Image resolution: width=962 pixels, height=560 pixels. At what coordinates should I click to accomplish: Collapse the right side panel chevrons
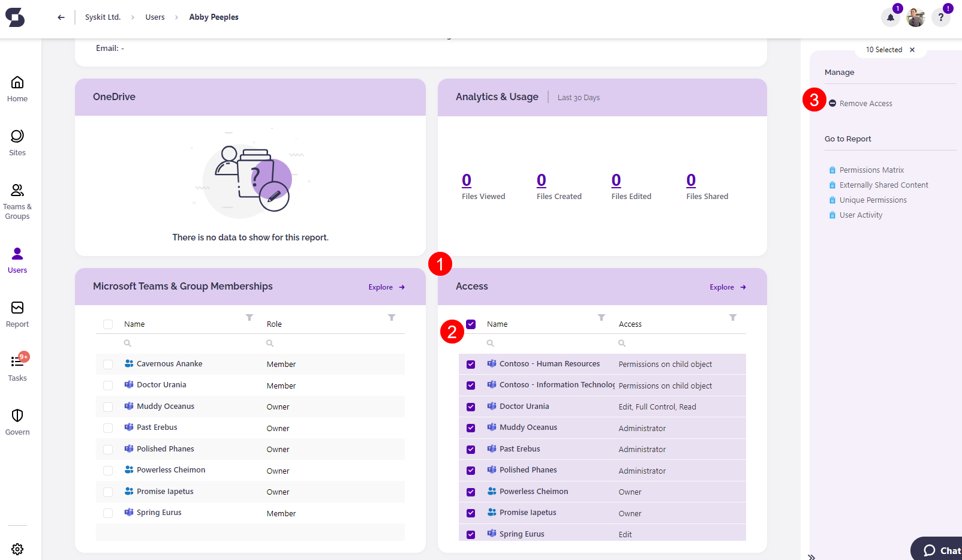pos(811,557)
